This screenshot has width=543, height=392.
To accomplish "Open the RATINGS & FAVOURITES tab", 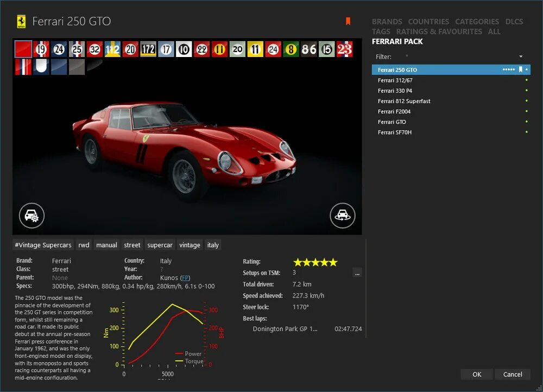I will click(x=439, y=31).
